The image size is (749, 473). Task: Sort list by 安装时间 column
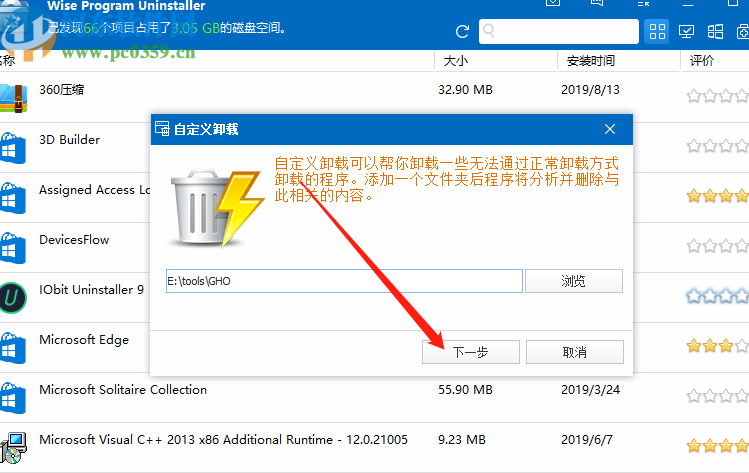tap(590, 61)
